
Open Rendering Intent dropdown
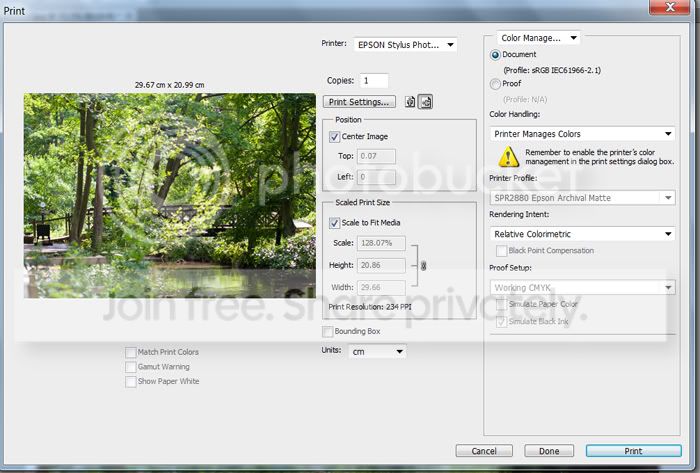coord(584,234)
